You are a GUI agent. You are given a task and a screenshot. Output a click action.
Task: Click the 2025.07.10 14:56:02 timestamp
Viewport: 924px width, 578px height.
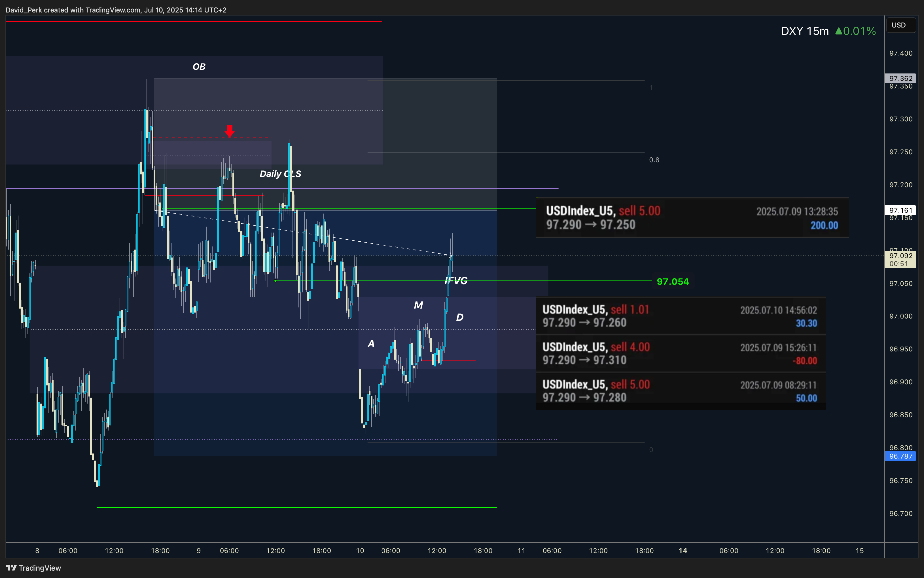(779, 310)
